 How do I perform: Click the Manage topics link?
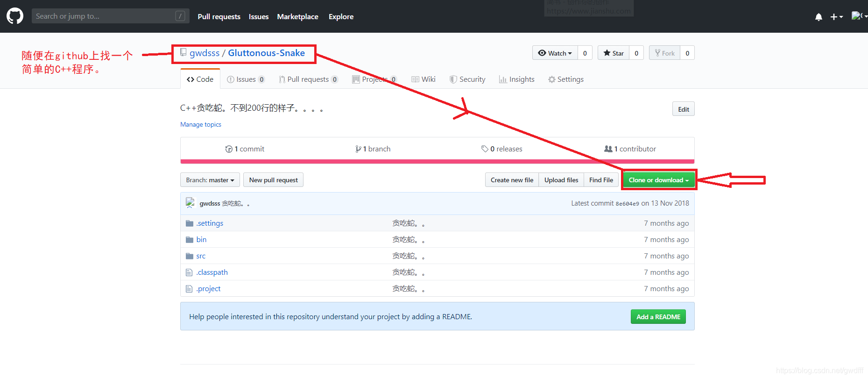pyautogui.click(x=201, y=124)
